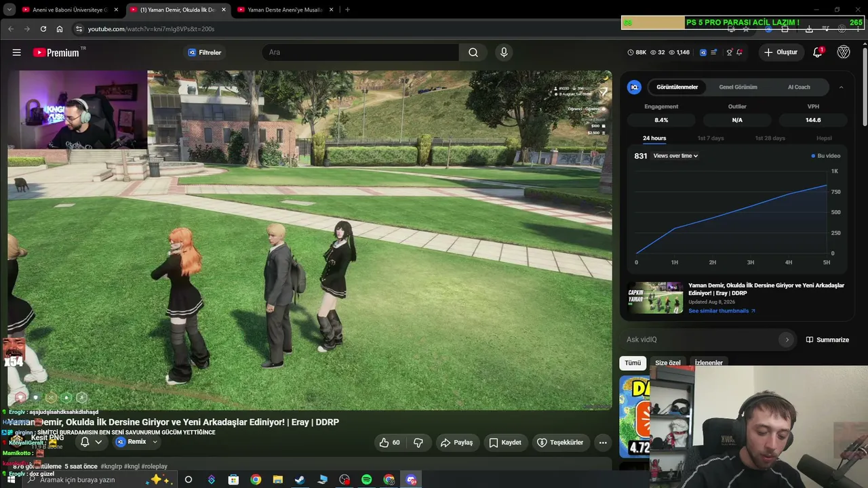Screen dimensions: 868x488
Task: Open the YouTube guide hamburger menu
Action: tap(16, 52)
